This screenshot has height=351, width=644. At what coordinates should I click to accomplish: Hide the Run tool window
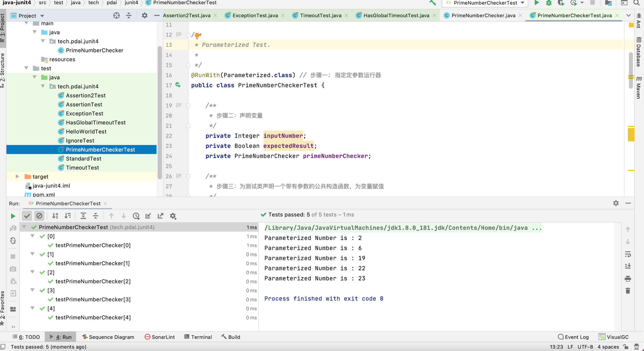tap(628, 203)
